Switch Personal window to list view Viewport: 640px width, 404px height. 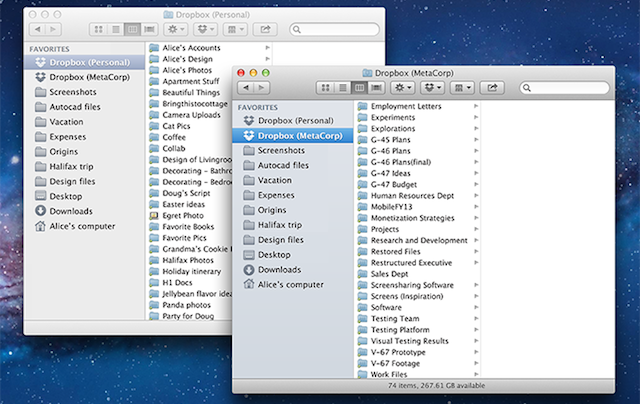pyautogui.click(x=116, y=29)
